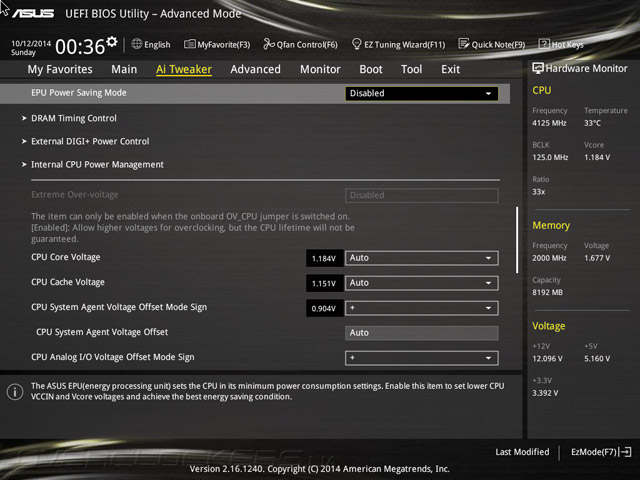The height and width of the screenshot is (480, 640).
Task: Click the disabled Extreme Over-voltage field
Action: point(422,196)
